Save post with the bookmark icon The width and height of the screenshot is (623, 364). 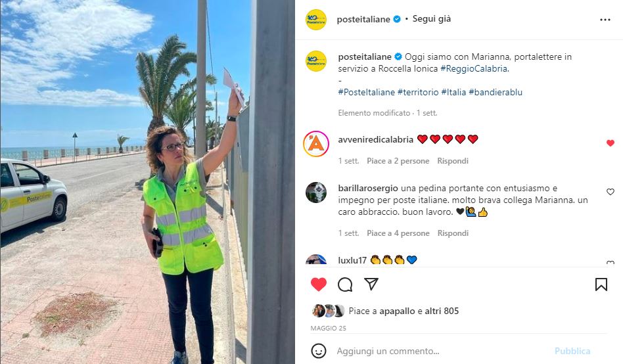pyautogui.click(x=601, y=284)
